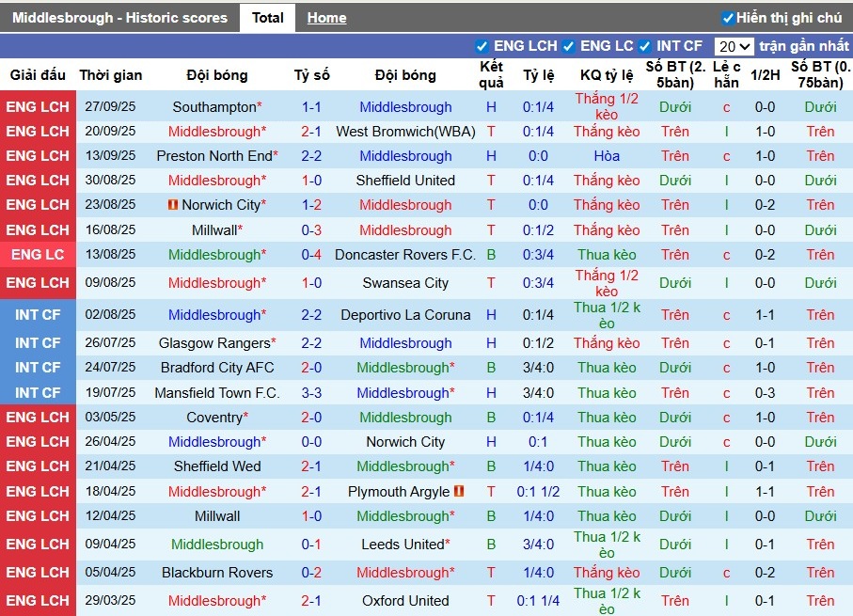Screen dimensions: 853x616
Task: Open the Home tab
Action: point(326,17)
